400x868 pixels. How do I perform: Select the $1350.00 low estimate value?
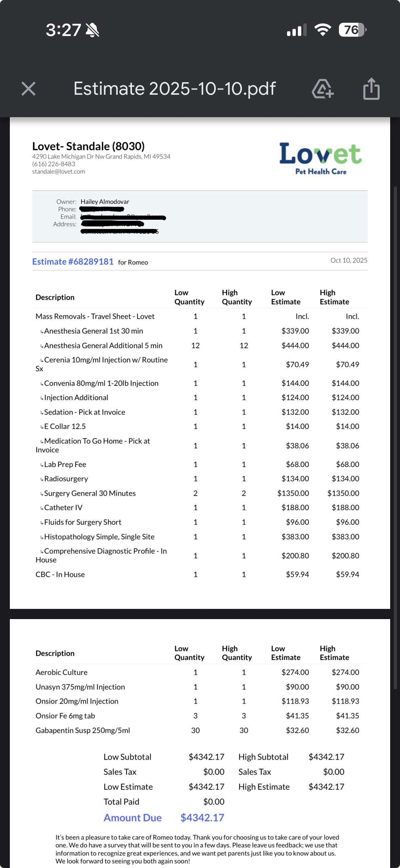coord(293,493)
